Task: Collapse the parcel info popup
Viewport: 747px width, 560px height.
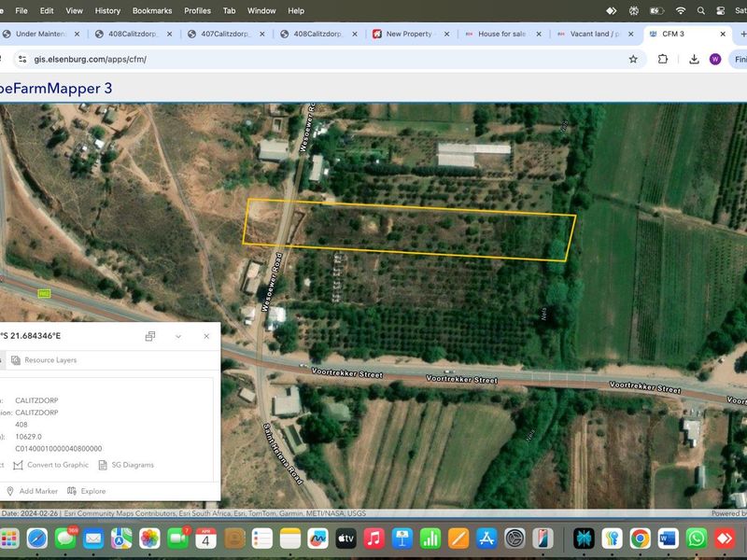Action: click(177, 336)
